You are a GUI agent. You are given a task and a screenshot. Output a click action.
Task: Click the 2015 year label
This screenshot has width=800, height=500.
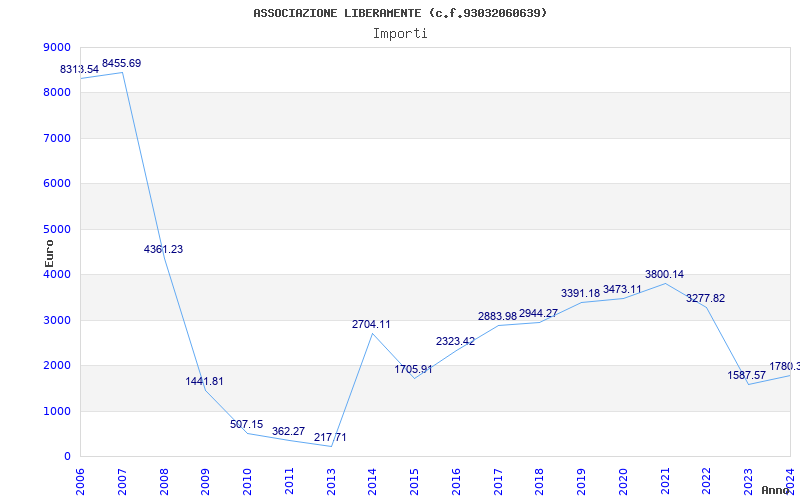[x=415, y=481]
